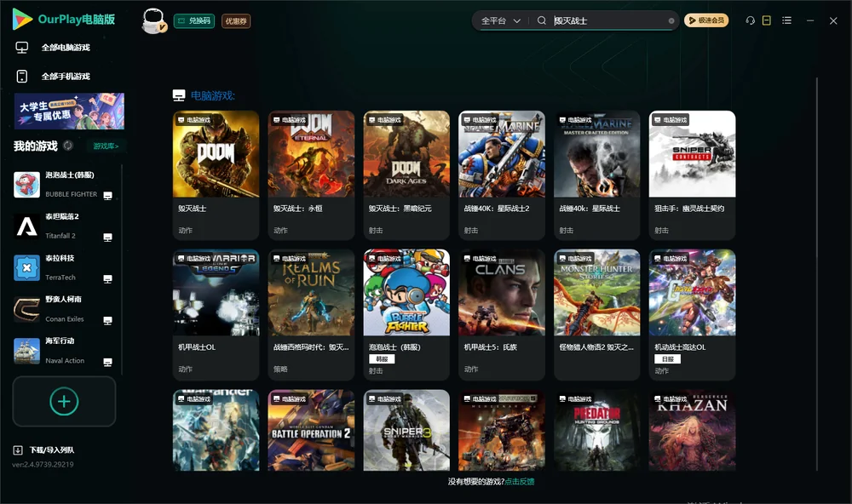852x504 pixels.
Task: Clear the search text with the round x
Action: [671, 21]
